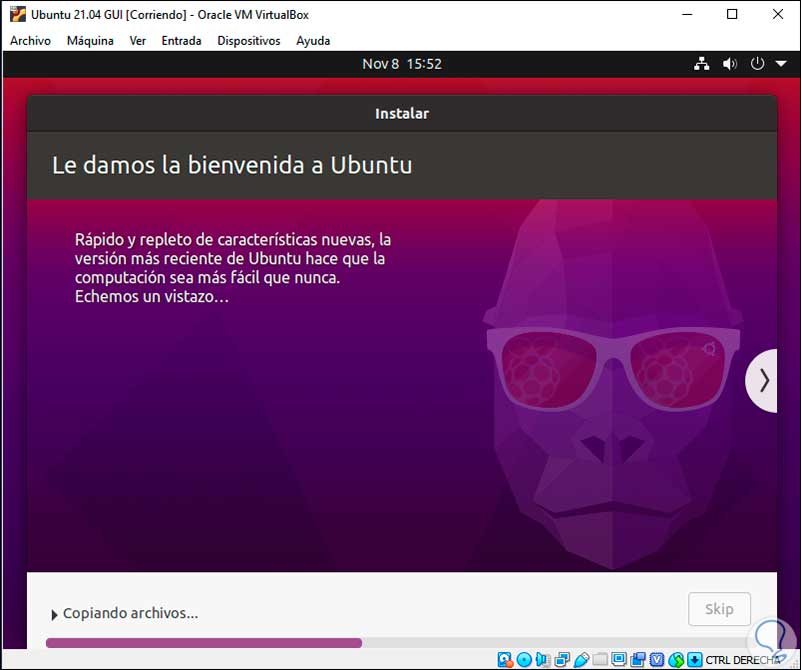Image resolution: width=802 pixels, height=670 pixels.
Task: Click the VirtualBox optical disc status icon
Action: click(x=524, y=660)
